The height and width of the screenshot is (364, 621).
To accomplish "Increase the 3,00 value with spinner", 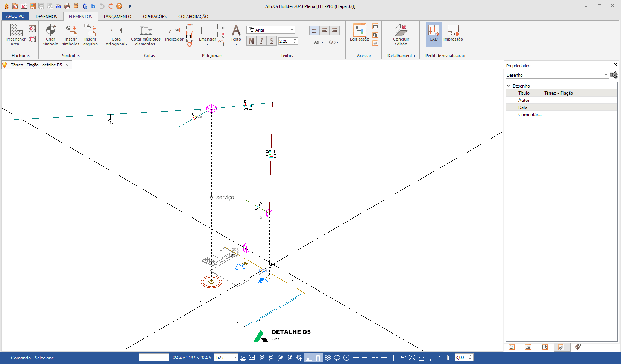I will 470,356.
